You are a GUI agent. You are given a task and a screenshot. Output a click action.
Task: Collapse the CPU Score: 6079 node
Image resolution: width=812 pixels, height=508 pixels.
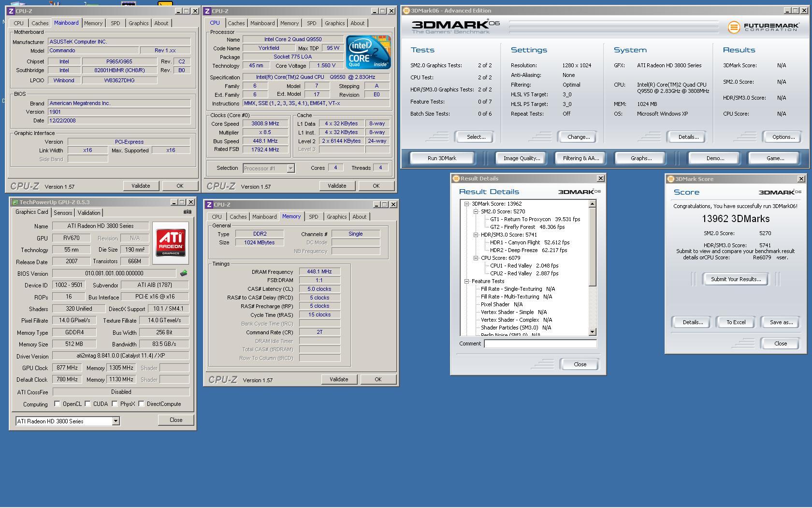click(476, 258)
